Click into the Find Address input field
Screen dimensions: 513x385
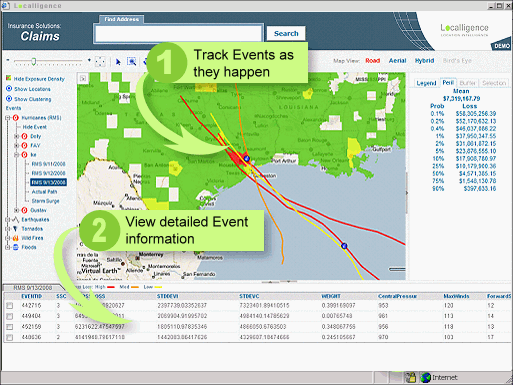pyautogui.click(x=178, y=34)
